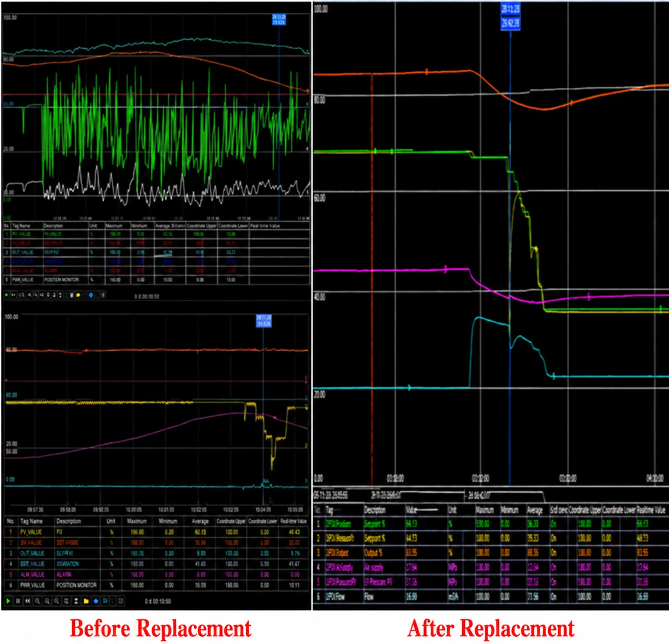Pause playback in the bottom-left trend toolbar
The width and height of the screenshot is (669, 644).
tap(18, 601)
